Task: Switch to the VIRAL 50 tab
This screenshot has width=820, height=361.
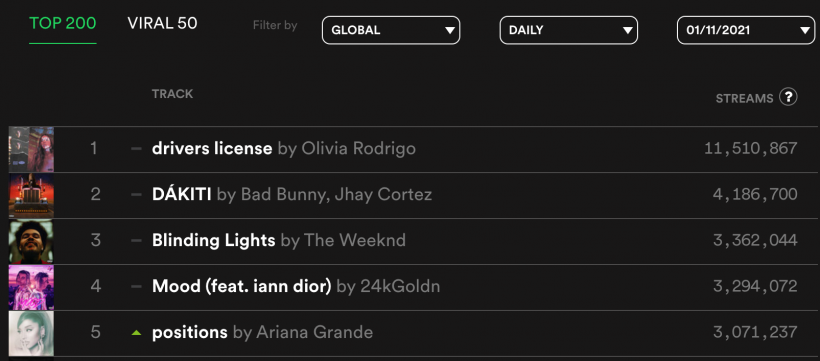Action: coord(162,24)
